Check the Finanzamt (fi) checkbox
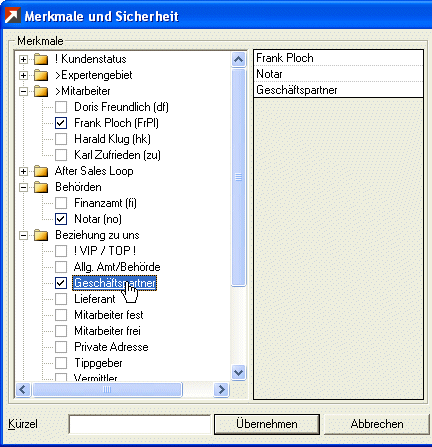 (61, 203)
